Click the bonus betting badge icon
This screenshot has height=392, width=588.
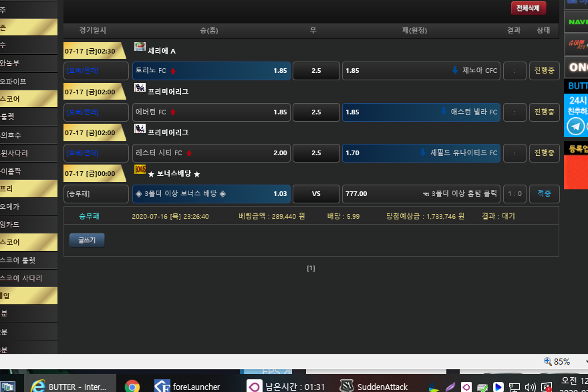pyautogui.click(x=140, y=170)
